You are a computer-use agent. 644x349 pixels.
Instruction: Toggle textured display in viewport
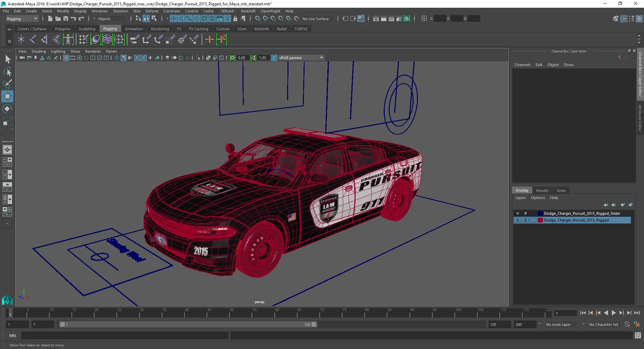tap(144, 58)
